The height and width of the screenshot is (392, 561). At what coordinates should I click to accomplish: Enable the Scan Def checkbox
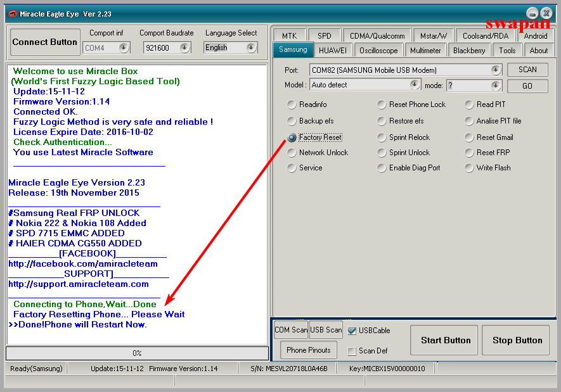[x=352, y=351]
